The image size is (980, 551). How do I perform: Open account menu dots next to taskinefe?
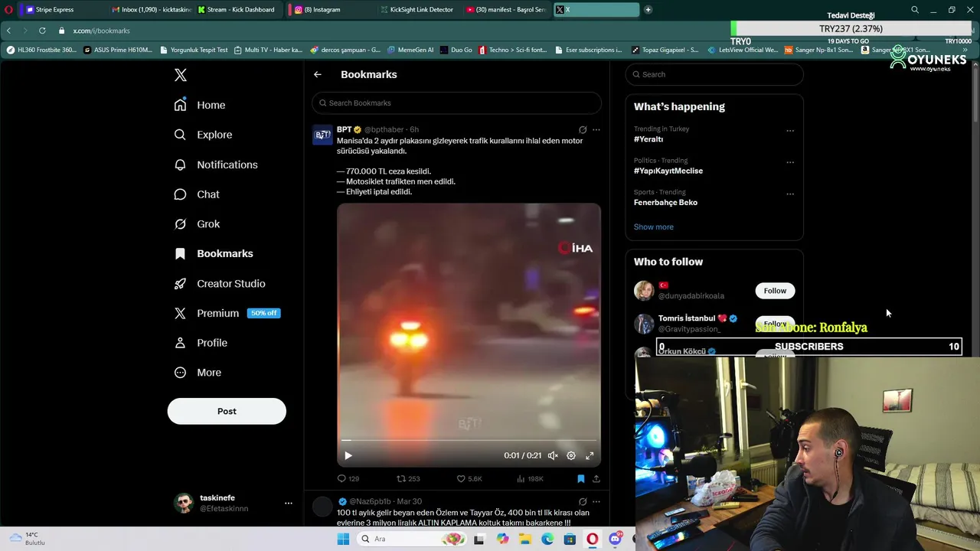tap(288, 503)
